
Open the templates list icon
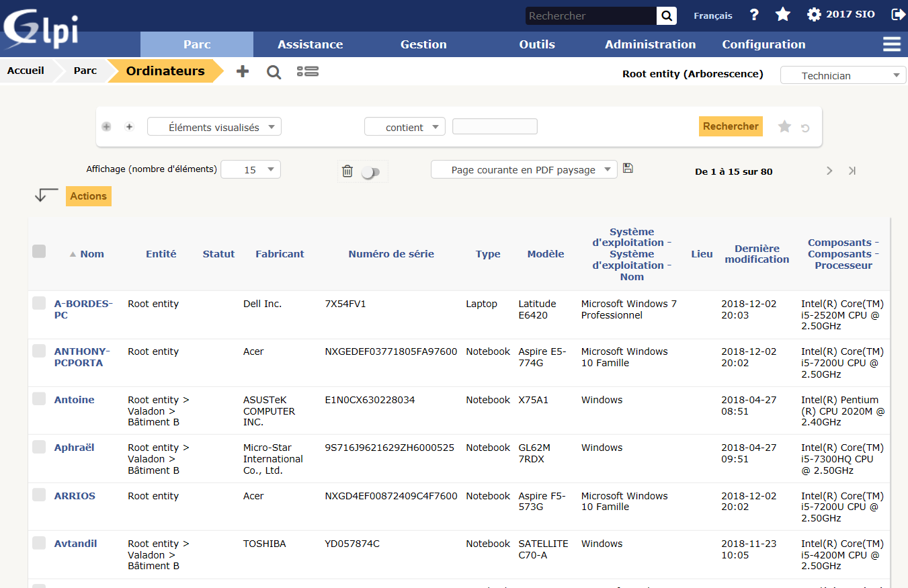[308, 71]
